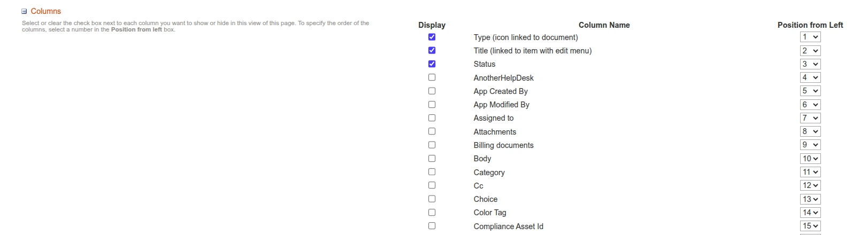The height and width of the screenshot is (235, 868).
Task: Open position dropdown for Status column
Action: [x=810, y=64]
